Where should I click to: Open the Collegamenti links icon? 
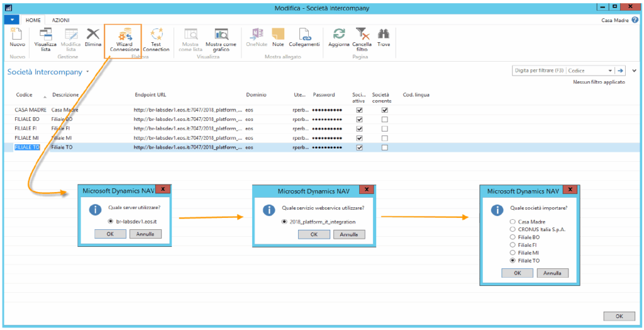click(304, 34)
